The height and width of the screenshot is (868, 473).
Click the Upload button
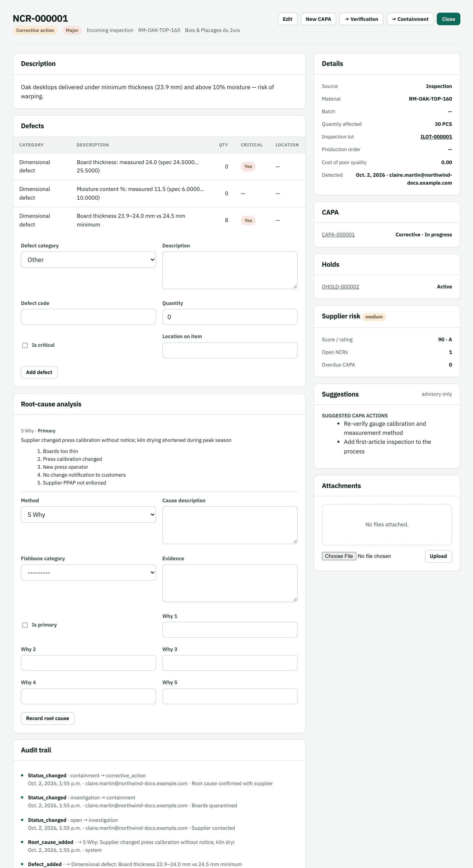(x=438, y=556)
